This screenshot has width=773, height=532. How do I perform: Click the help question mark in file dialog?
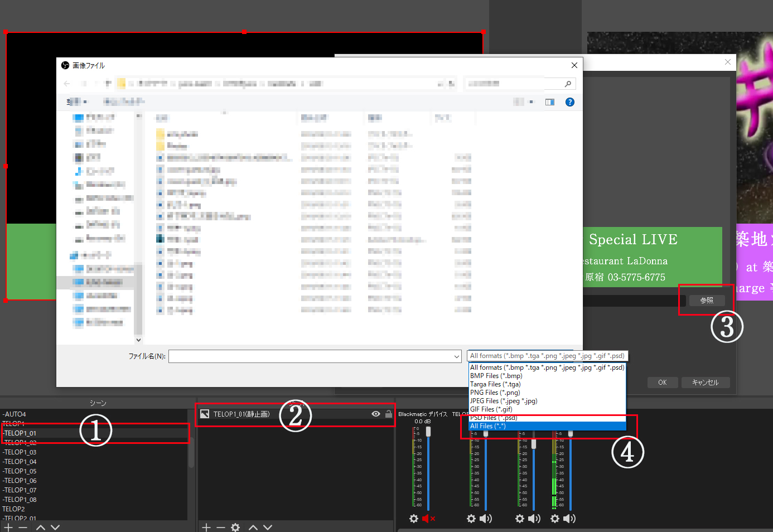tap(569, 102)
